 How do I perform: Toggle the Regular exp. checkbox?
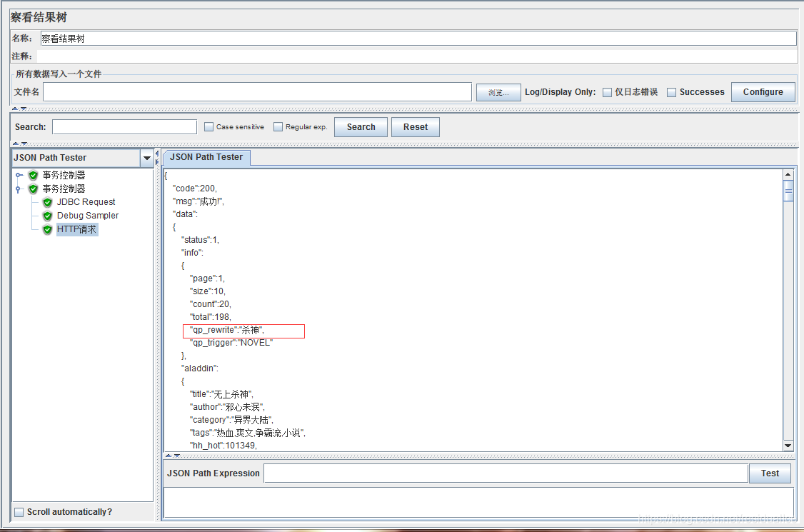coord(278,126)
